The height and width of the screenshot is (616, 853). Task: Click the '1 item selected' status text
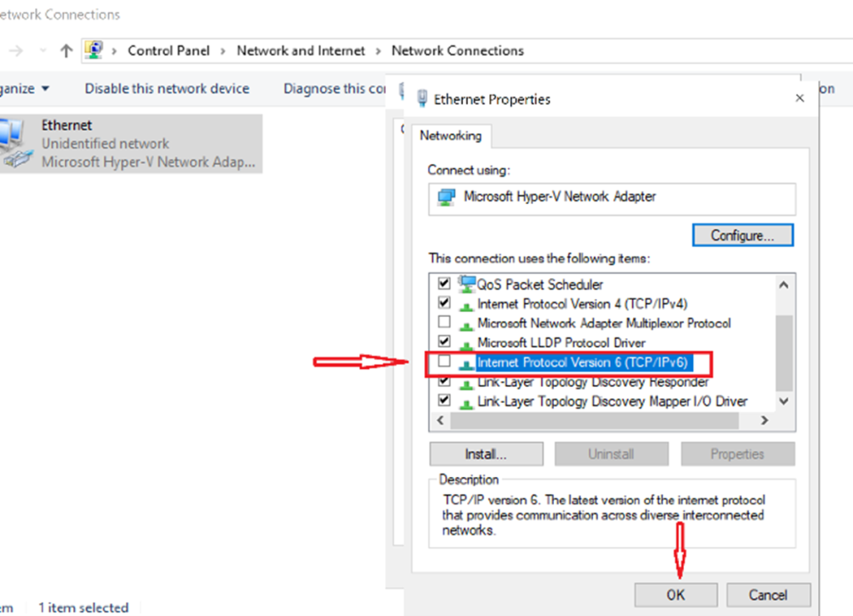pos(84,608)
